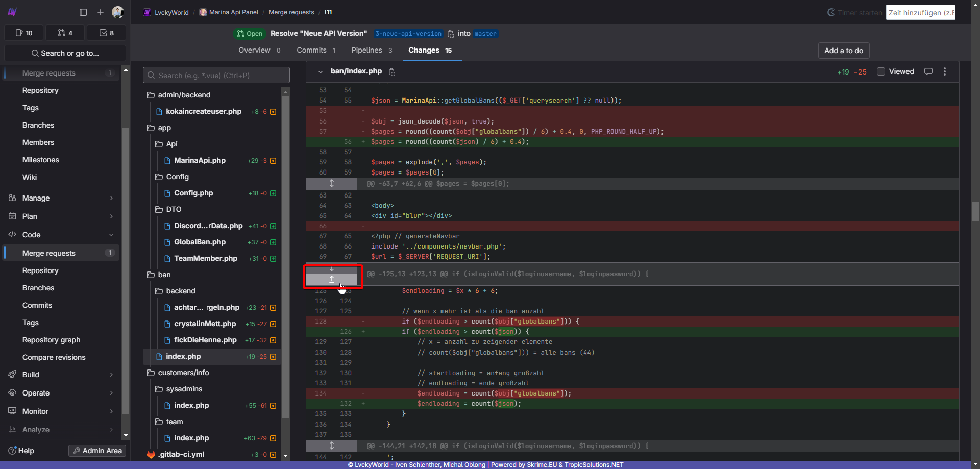Mark ban/index.php as Viewed
The image size is (980, 469).
pos(881,71)
